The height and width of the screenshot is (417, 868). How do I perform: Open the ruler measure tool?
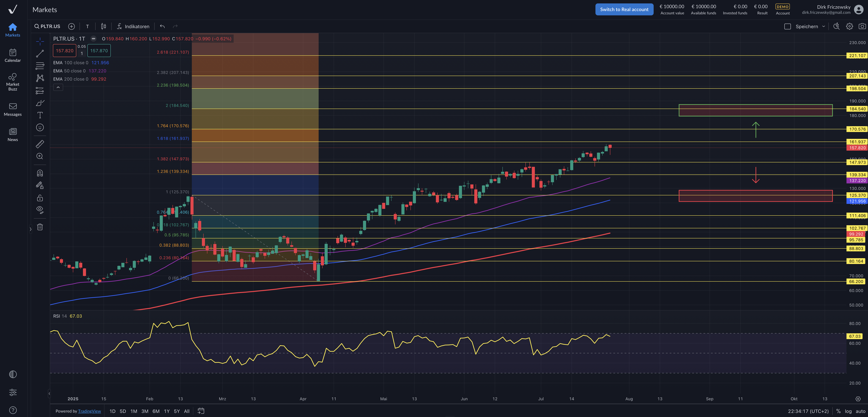coord(40,144)
